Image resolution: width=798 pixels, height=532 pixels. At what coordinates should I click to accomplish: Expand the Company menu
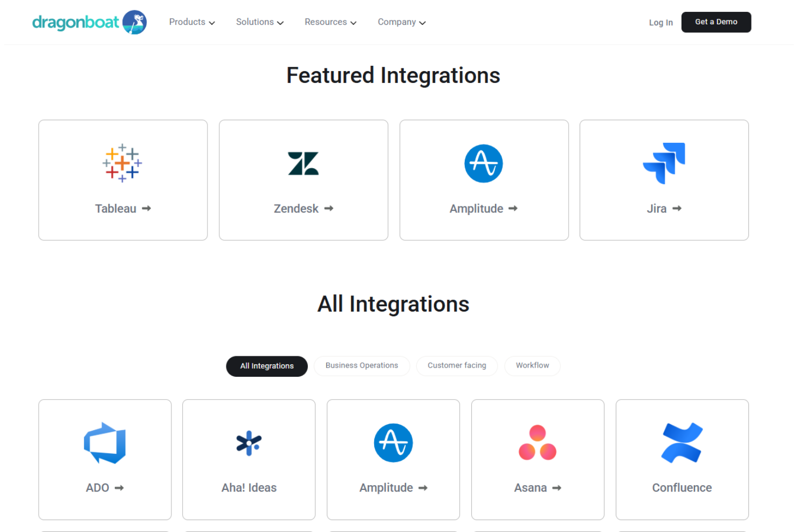[402, 22]
